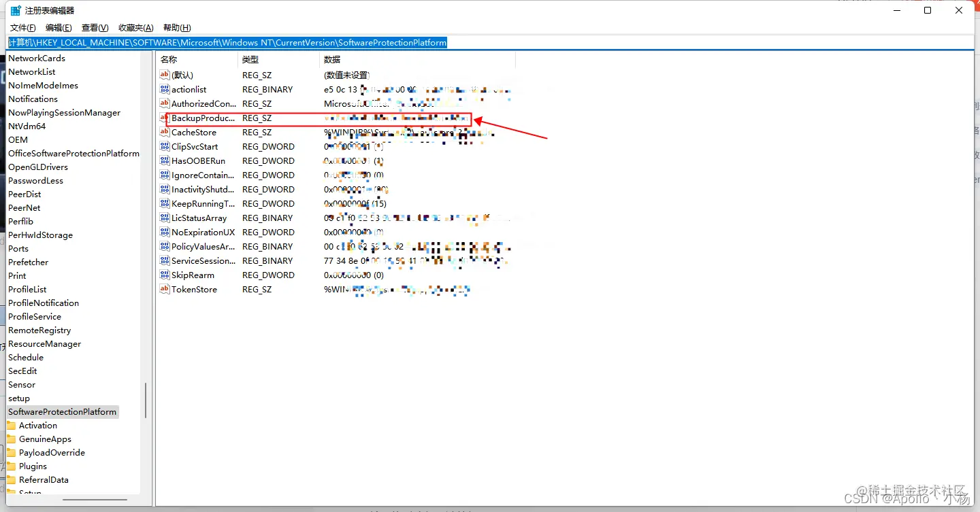Click REG_BINARY type in the actionlist row
The image size is (980, 512).
267,89
